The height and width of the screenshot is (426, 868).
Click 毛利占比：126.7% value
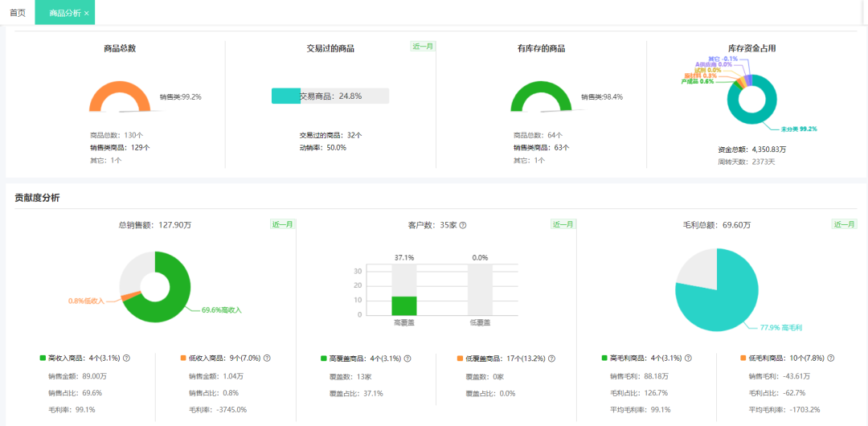pos(639,393)
